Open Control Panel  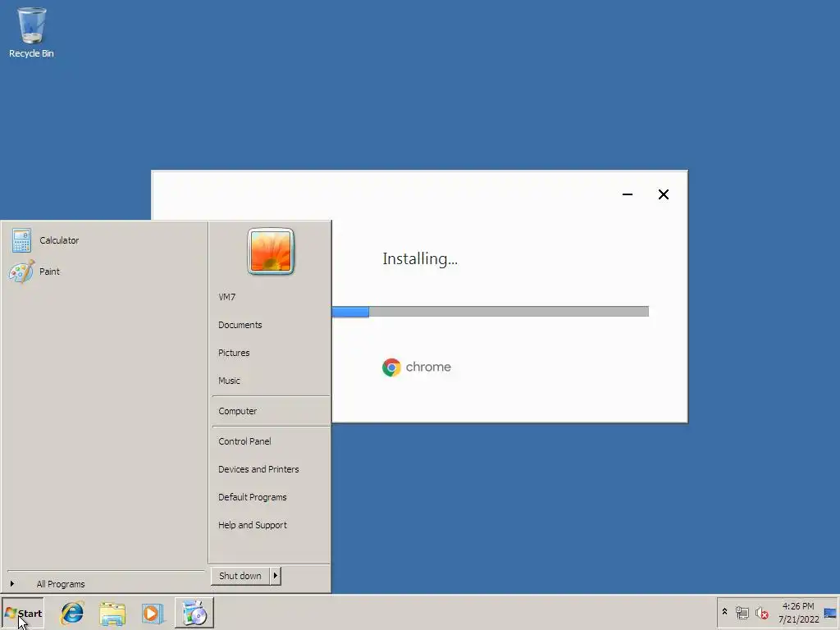tap(271, 441)
